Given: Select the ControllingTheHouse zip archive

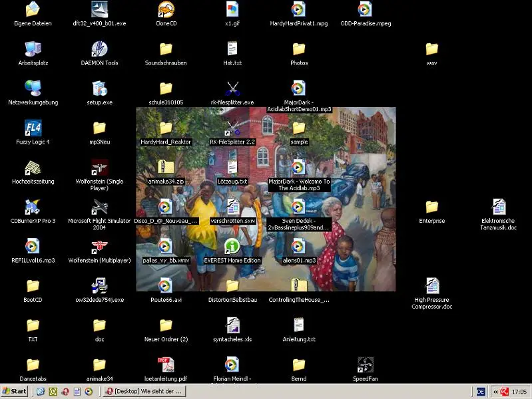Looking at the screenshot, I should tap(298, 286).
